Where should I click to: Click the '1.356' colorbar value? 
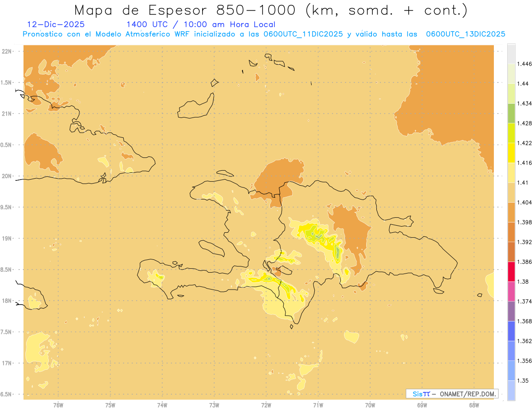point(525,361)
